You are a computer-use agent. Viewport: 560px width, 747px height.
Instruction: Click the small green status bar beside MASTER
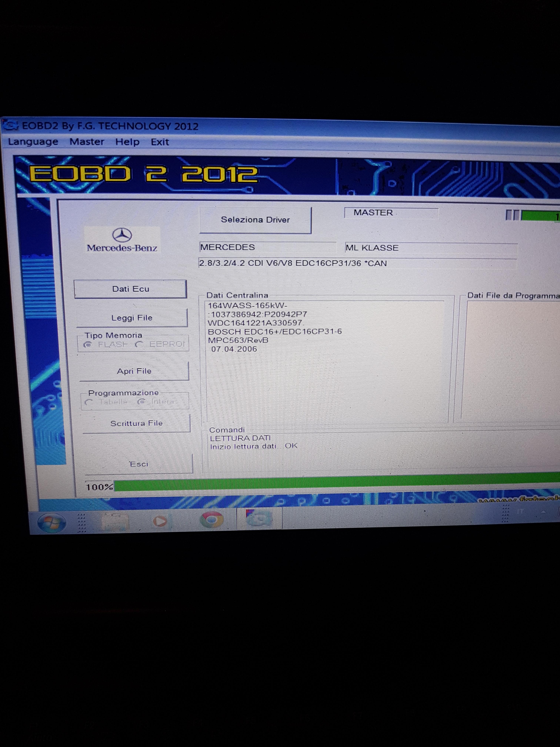point(540,216)
